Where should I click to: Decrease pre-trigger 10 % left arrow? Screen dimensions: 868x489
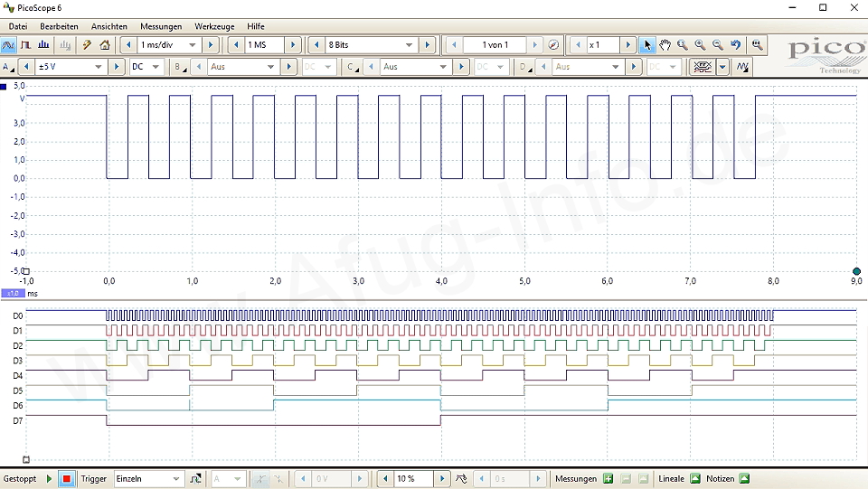click(x=386, y=478)
